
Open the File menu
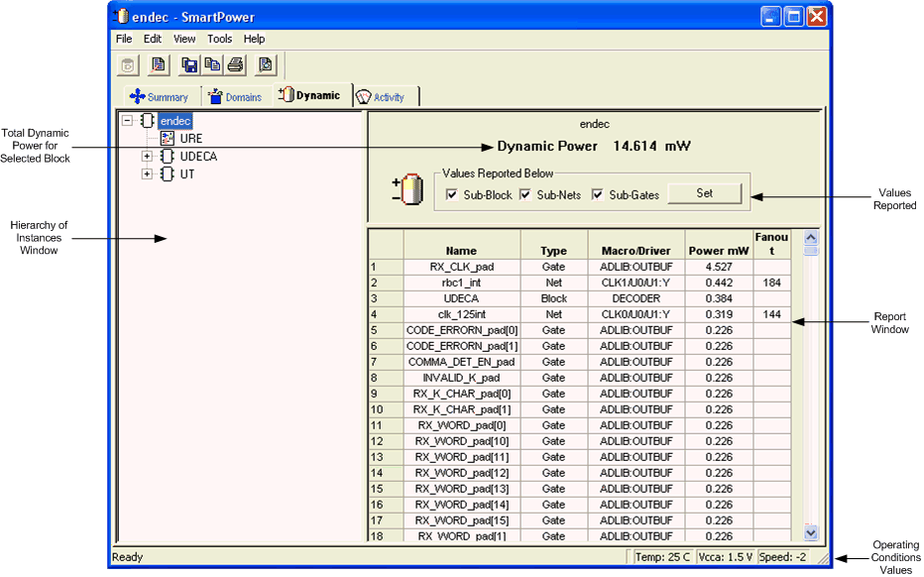(x=124, y=39)
